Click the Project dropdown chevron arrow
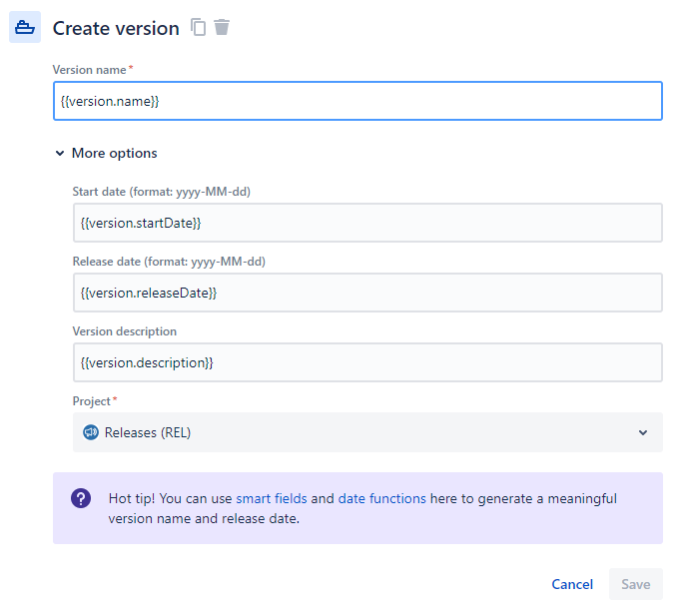 pos(643,432)
